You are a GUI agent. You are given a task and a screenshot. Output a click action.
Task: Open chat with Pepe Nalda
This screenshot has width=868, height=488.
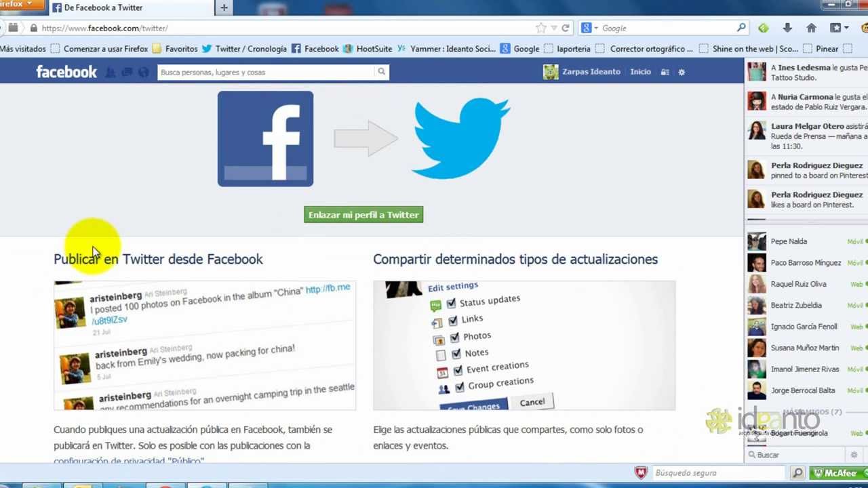pos(806,241)
